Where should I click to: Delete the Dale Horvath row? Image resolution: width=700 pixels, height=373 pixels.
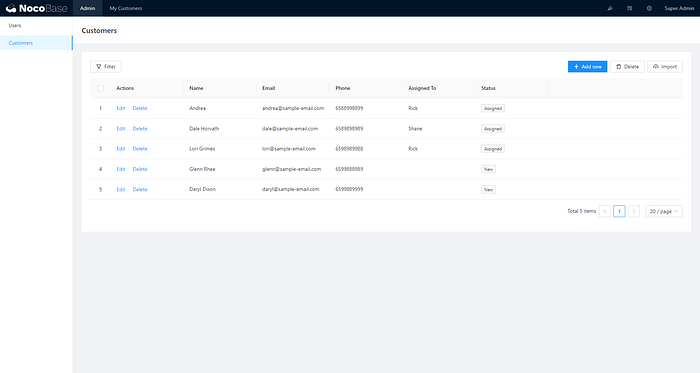(x=140, y=128)
